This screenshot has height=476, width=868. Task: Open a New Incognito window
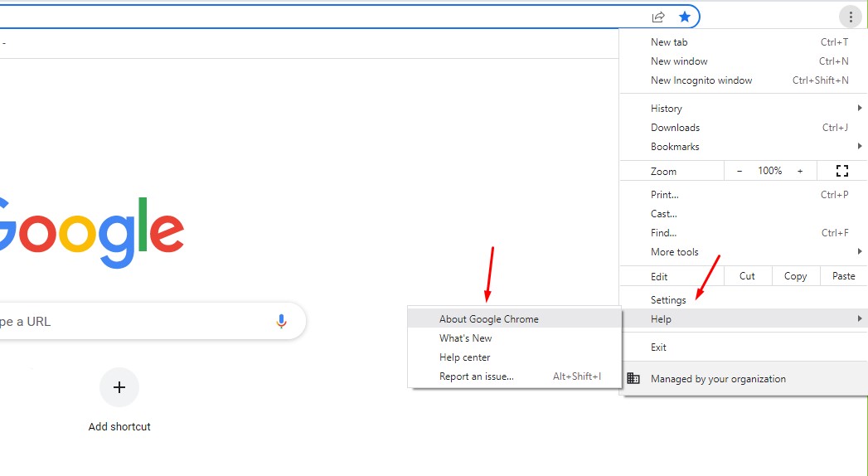744,80
